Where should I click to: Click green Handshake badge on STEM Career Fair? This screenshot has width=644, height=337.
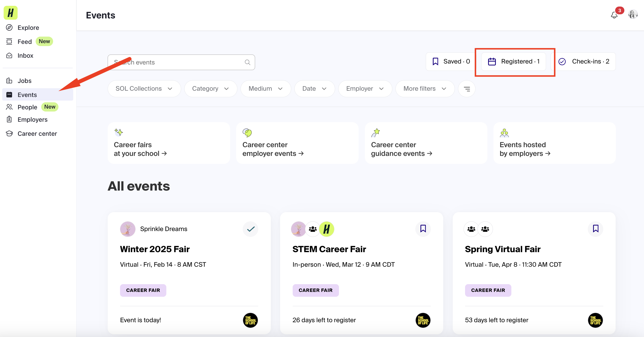pos(327,229)
